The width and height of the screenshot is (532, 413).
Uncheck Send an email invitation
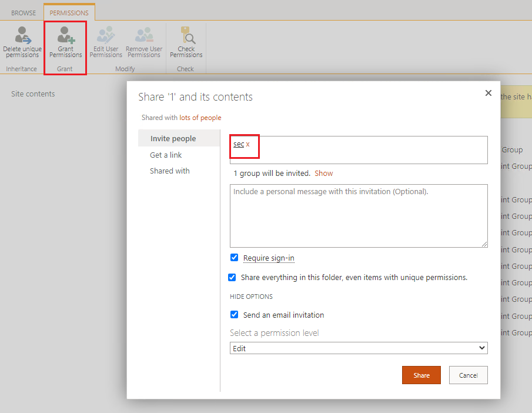tap(234, 315)
